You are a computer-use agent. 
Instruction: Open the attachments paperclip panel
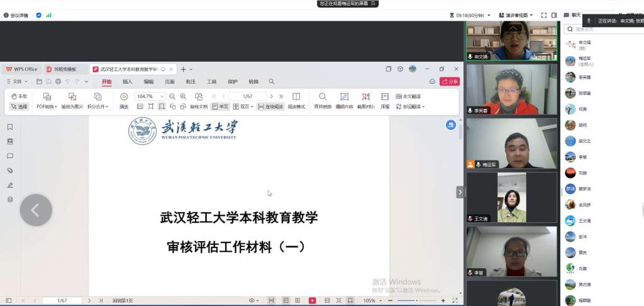point(10,170)
